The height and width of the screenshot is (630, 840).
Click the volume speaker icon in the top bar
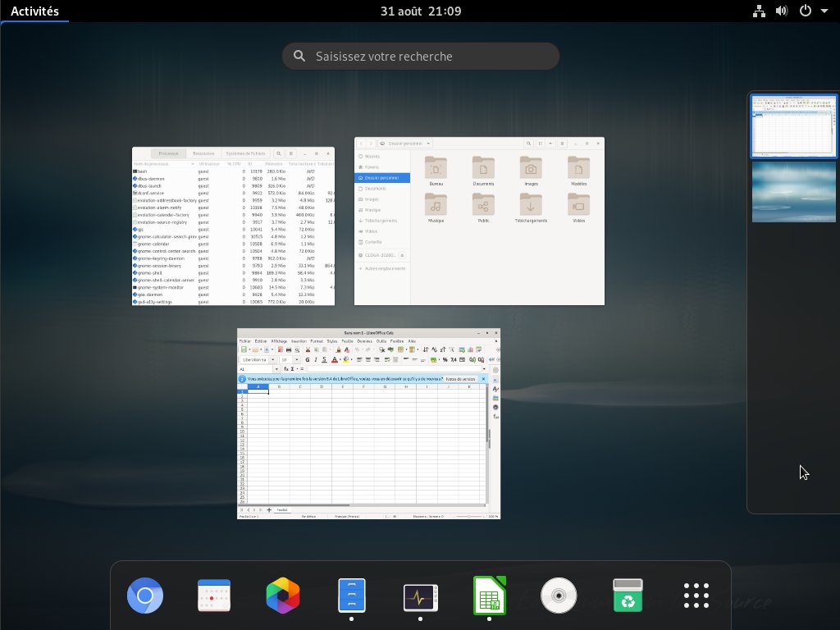tap(782, 11)
